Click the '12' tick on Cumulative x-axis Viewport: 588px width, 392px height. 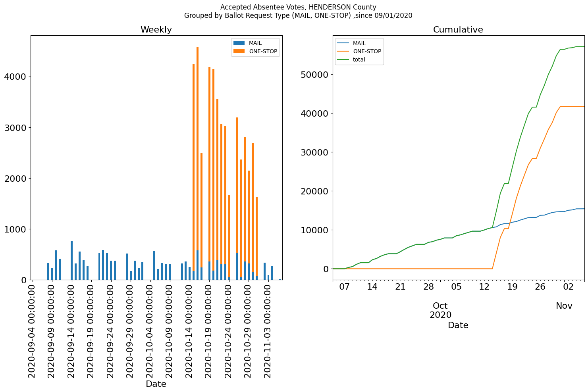pos(484,287)
